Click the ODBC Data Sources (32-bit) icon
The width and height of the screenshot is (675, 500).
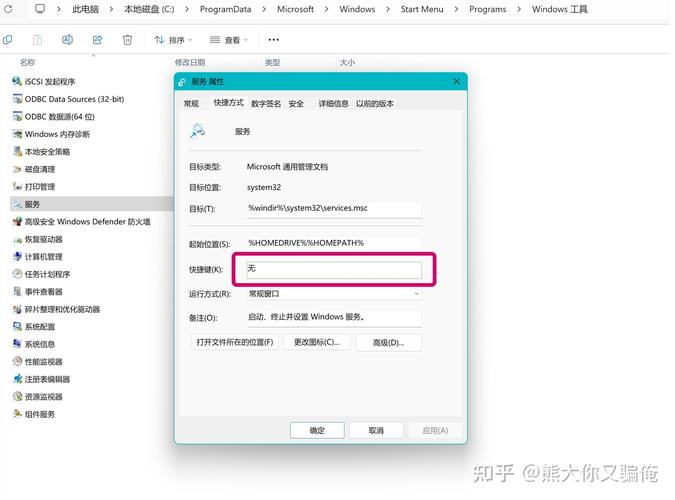point(17,99)
